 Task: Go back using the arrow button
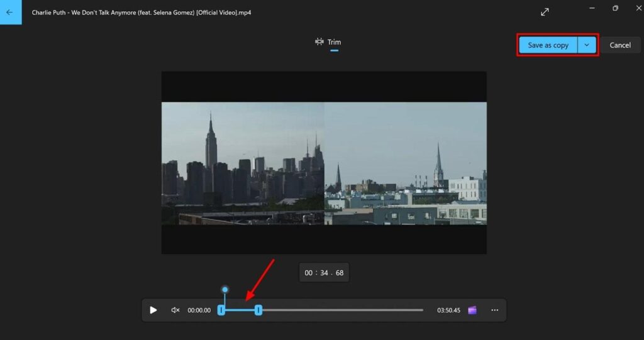pos(10,13)
